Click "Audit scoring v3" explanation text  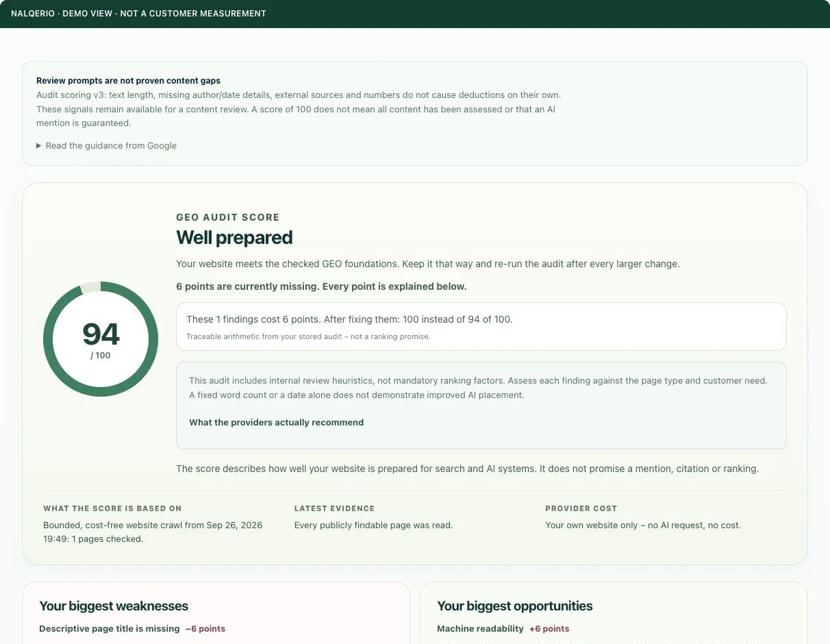[299, 109]
